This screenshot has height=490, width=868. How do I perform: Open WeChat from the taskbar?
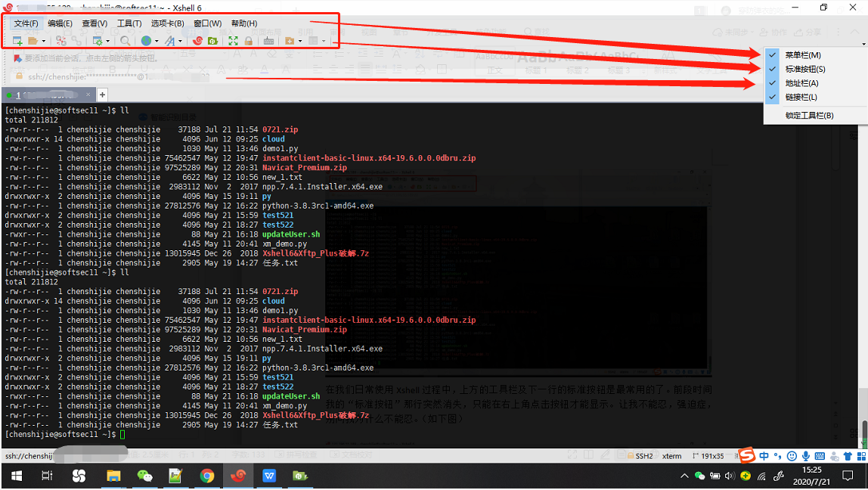[144, 476]
